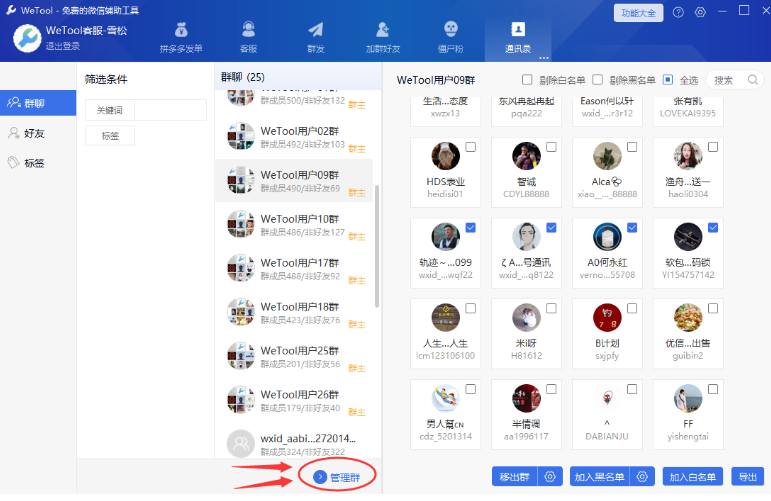
Task: Open the 客服 customer service module
Action: point(248,38)
